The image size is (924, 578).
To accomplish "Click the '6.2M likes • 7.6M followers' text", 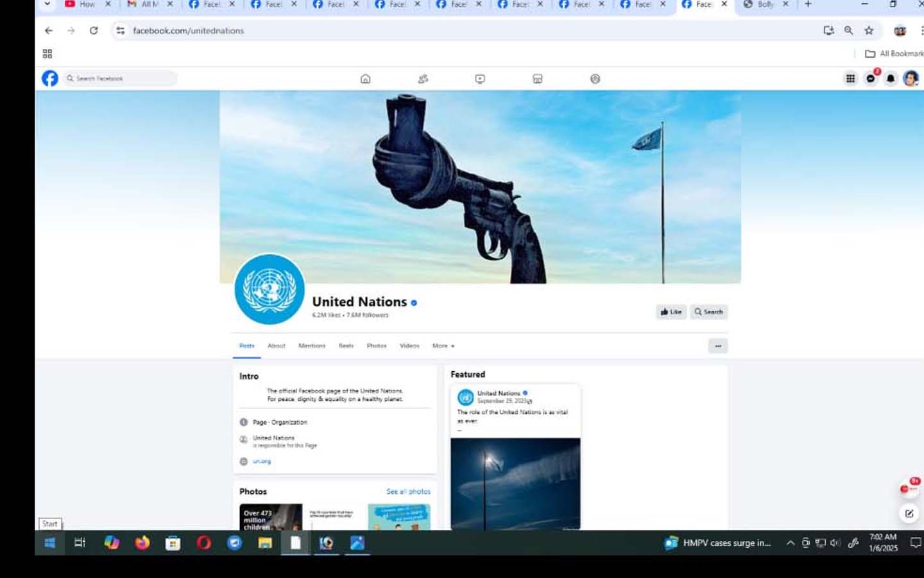I will [x=350, y=315].
